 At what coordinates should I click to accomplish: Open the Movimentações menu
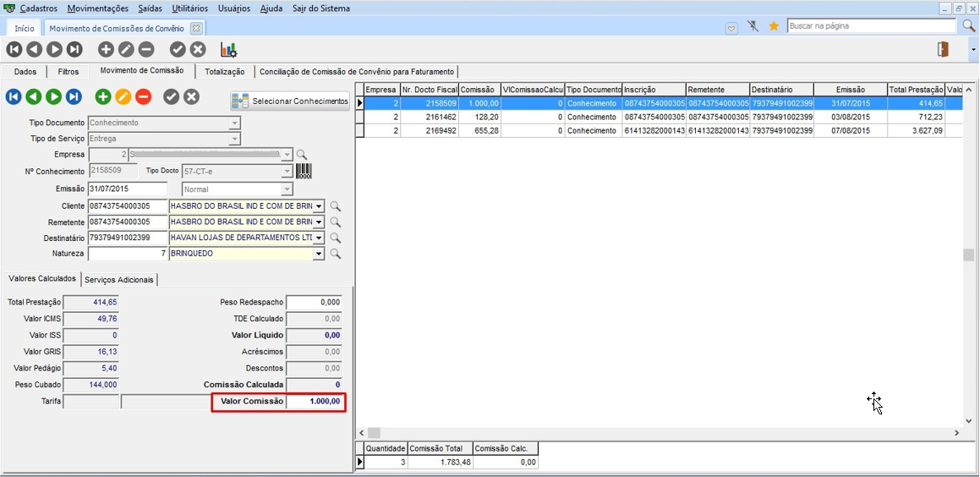coord(97,8)
